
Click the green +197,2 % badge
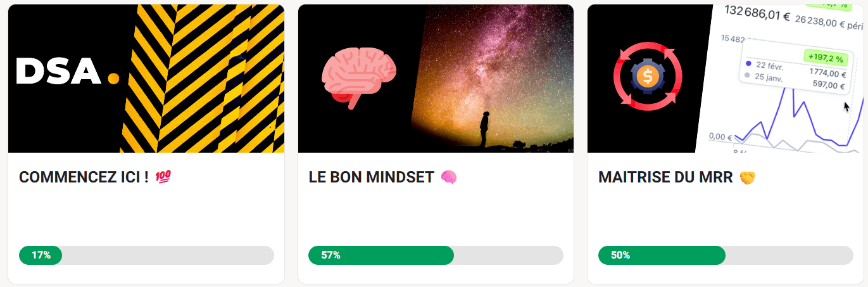pos(825,58)
